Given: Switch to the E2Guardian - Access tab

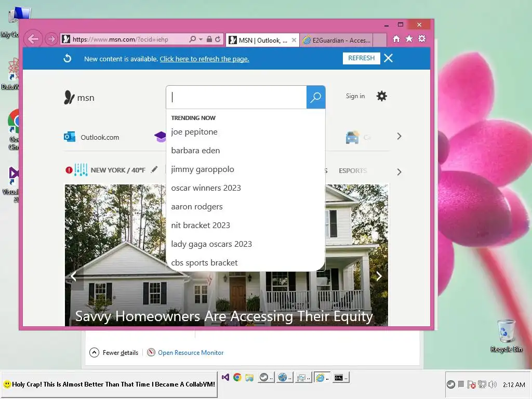Looking at the screenshot, I should click(337, 41).
